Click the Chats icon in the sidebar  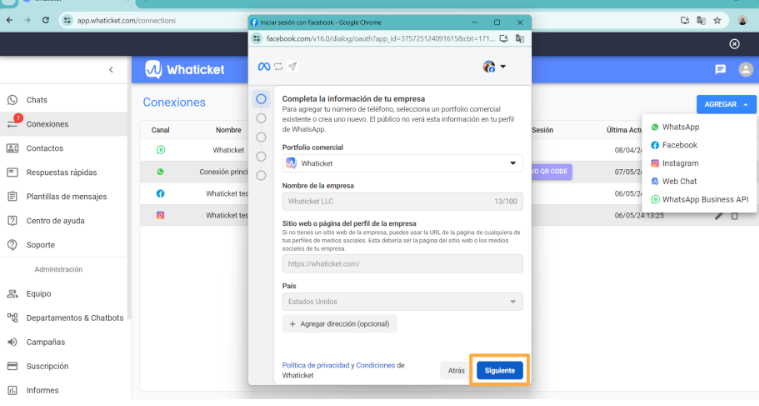point(13,100)
